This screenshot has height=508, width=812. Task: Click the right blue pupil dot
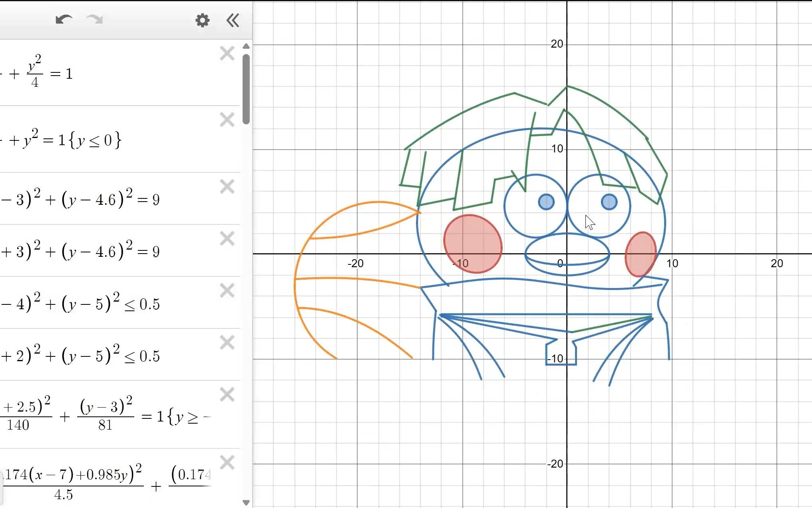click(x=609, y=202)
